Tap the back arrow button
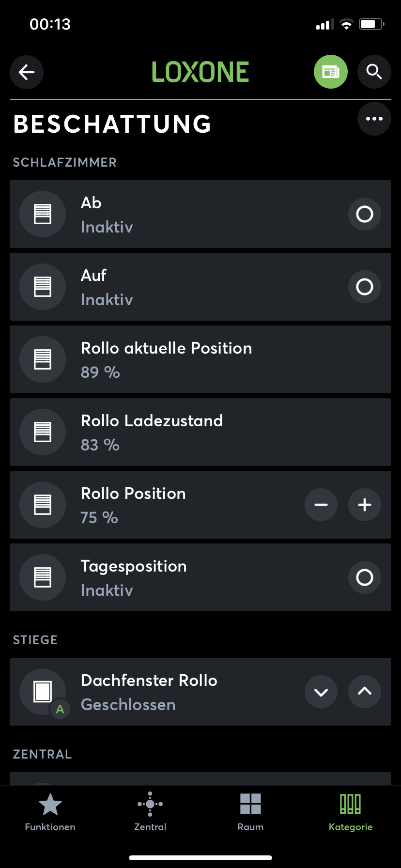The width and height of the screenshot is (401, 868). (x=27, y=72)
